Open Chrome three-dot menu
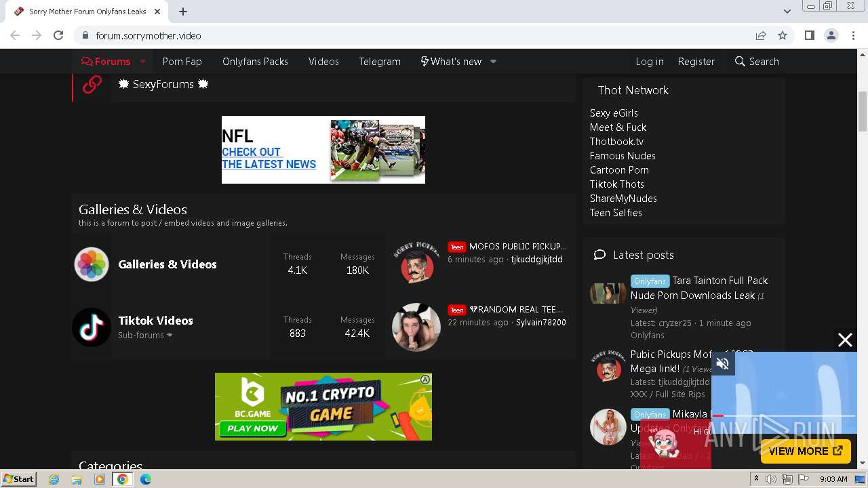Viewport: 868px width, 488px height. (x=853, y=35)
